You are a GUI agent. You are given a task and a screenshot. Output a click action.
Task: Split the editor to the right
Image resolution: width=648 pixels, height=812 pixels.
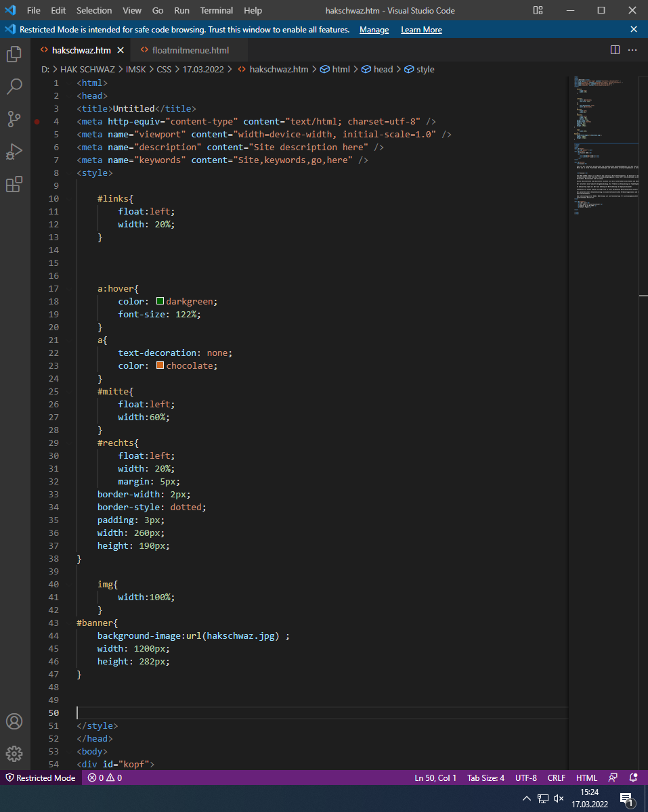click(x=615, y=50)
